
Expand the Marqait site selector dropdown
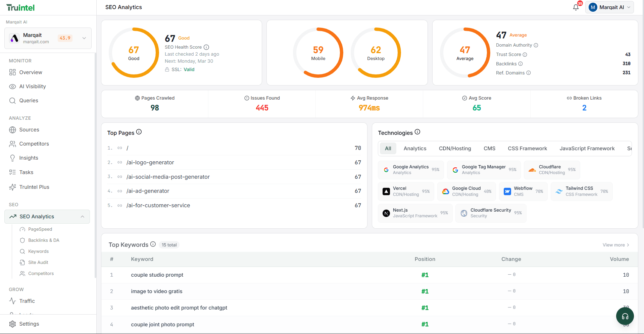84,38
